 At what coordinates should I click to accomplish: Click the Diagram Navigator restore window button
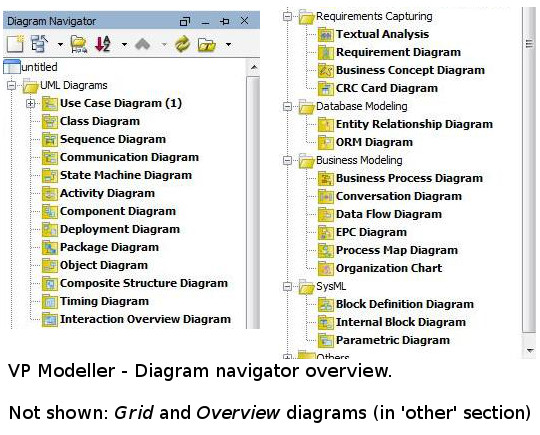tap(185, 21)
